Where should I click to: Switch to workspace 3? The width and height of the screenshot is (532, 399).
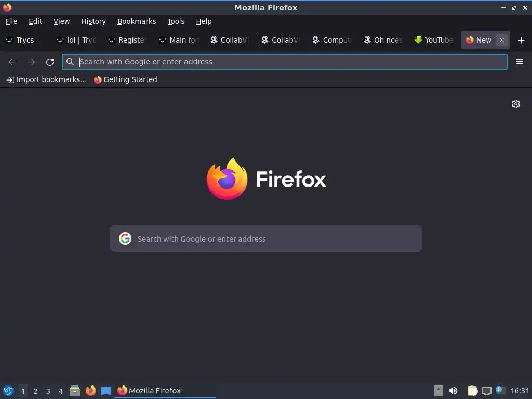pyautogui.click(x=48, y=391)
